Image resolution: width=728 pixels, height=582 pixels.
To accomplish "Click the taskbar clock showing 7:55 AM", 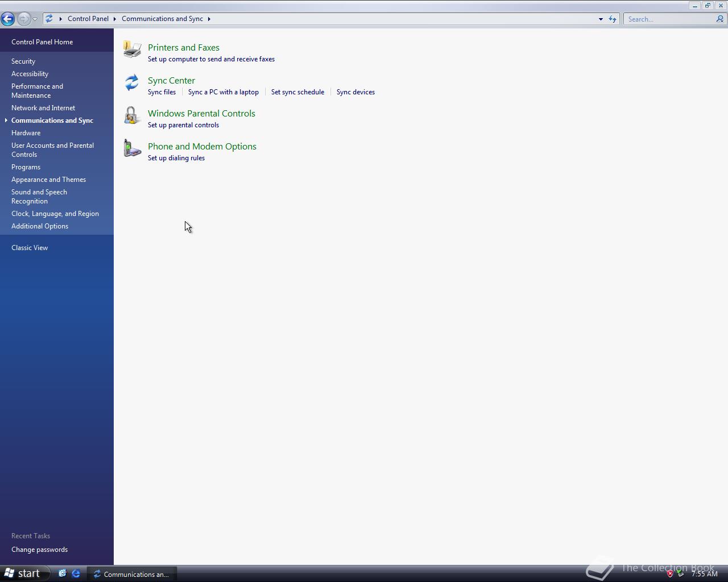I will coord(705,573).
